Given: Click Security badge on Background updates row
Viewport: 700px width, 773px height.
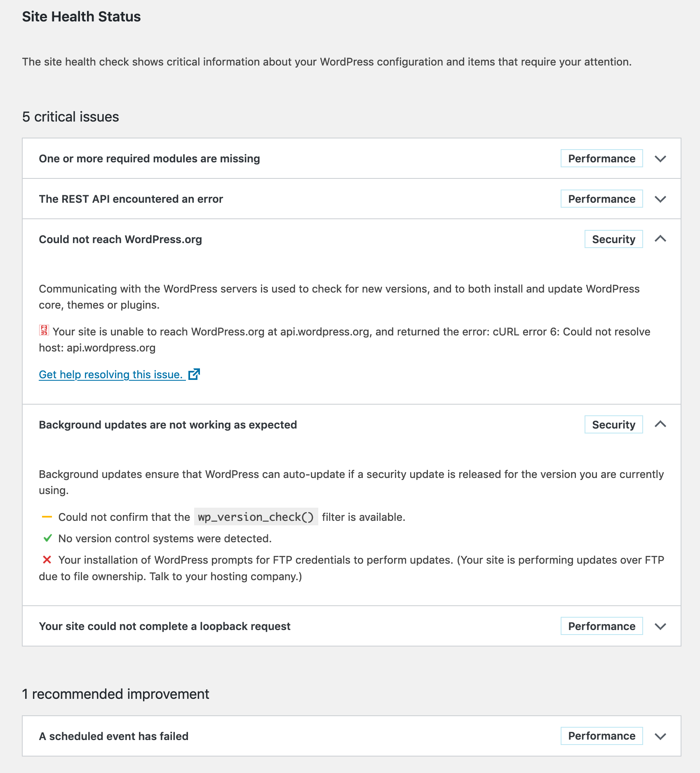Looking at the screenshot, I should 613,425.
